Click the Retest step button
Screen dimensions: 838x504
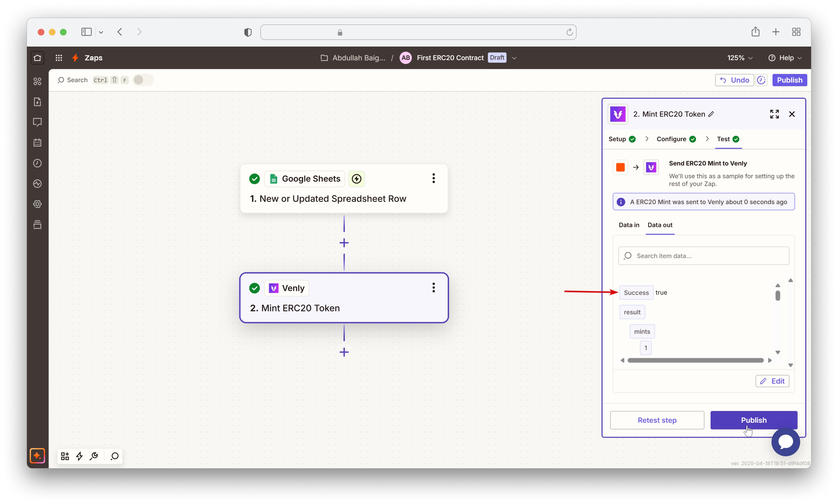[x=657, y=420]
